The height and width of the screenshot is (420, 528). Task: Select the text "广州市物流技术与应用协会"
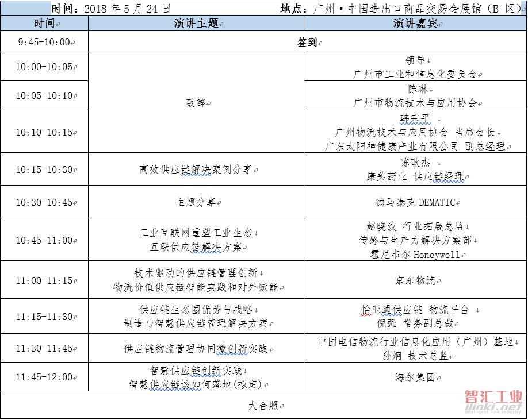415,103
